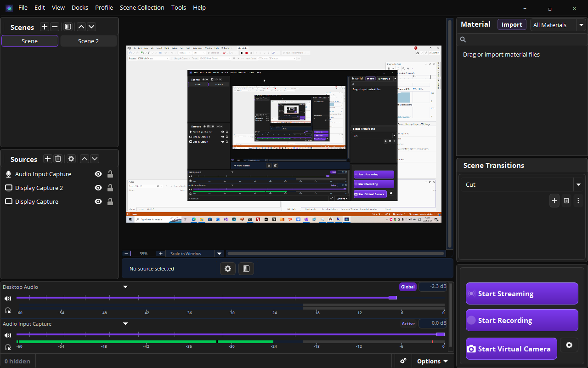Click the microphone icon of Audio Input Capture

(x=8, y=174)
